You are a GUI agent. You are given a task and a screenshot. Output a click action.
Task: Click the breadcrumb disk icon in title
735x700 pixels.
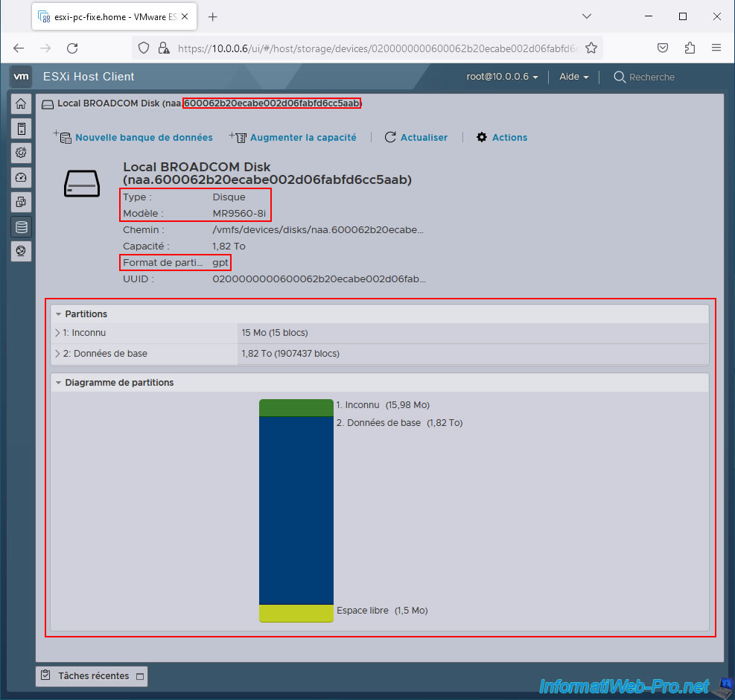point(48,104)
